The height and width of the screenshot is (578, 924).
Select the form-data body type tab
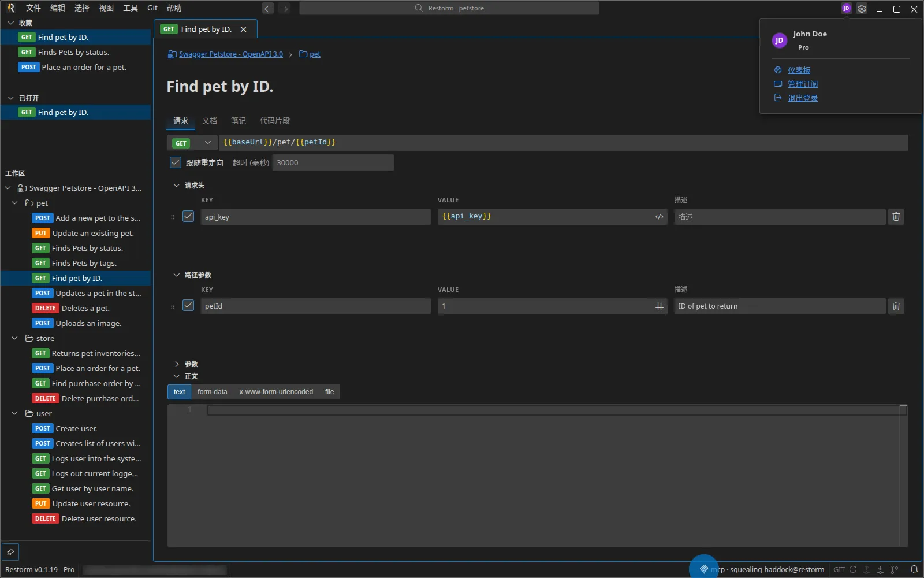[213, 392]
